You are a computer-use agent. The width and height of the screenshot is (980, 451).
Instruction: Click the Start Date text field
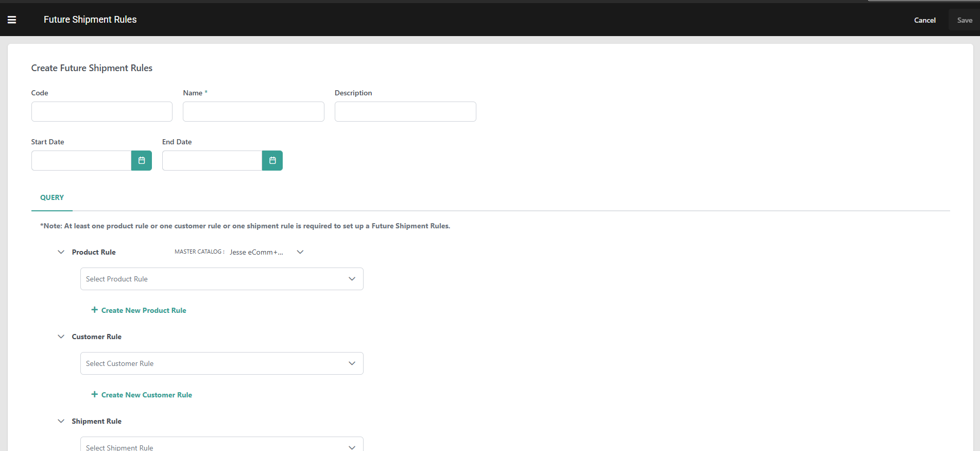click(x=81, y=160)
